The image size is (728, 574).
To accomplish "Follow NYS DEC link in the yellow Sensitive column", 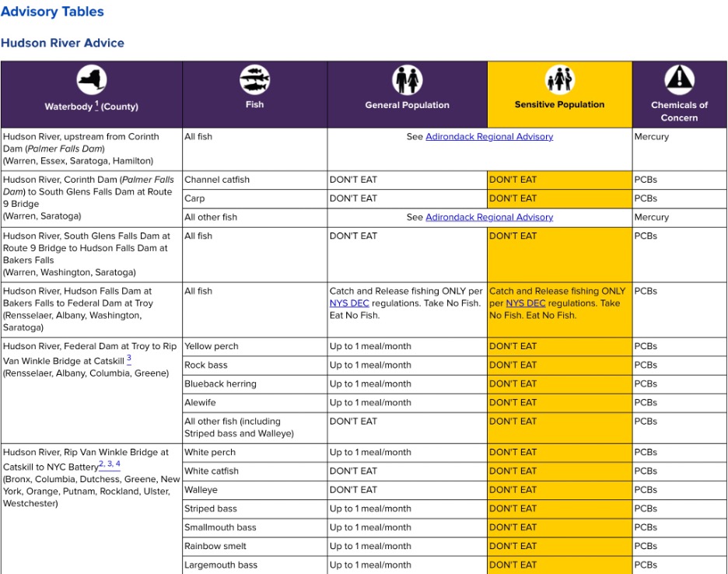I will [526, 303].
